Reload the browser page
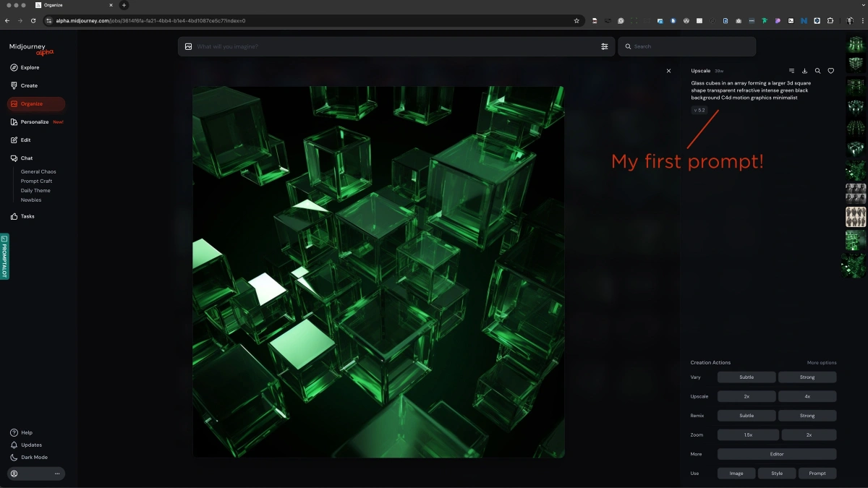 [33, 21]
